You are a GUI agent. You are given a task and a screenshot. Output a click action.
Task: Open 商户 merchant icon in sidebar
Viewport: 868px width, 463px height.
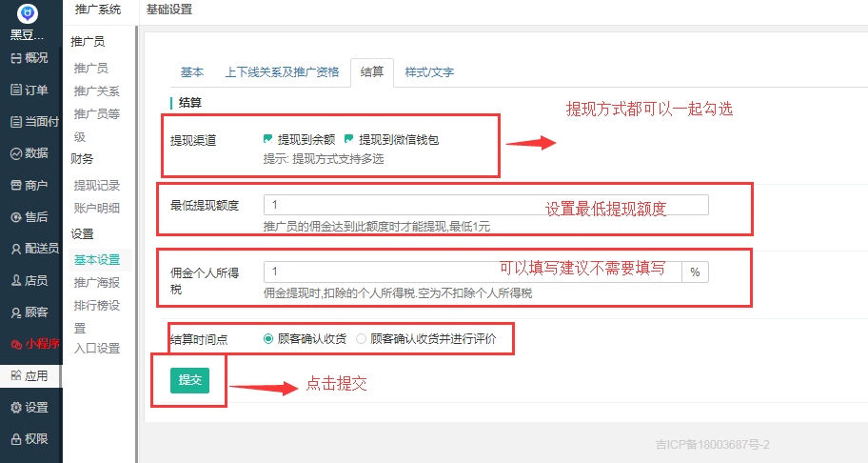click(x=16, y=185)
